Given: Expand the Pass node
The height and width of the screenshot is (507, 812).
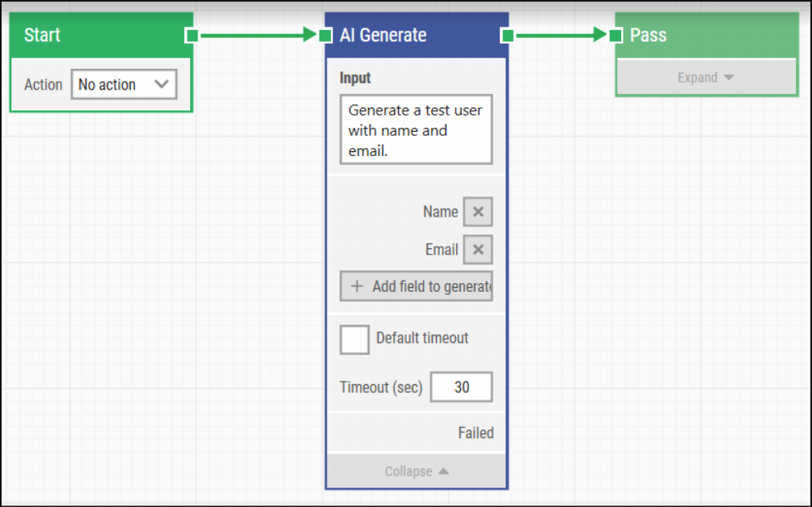Looking at the screenshot, I should [x=704, y=77].
